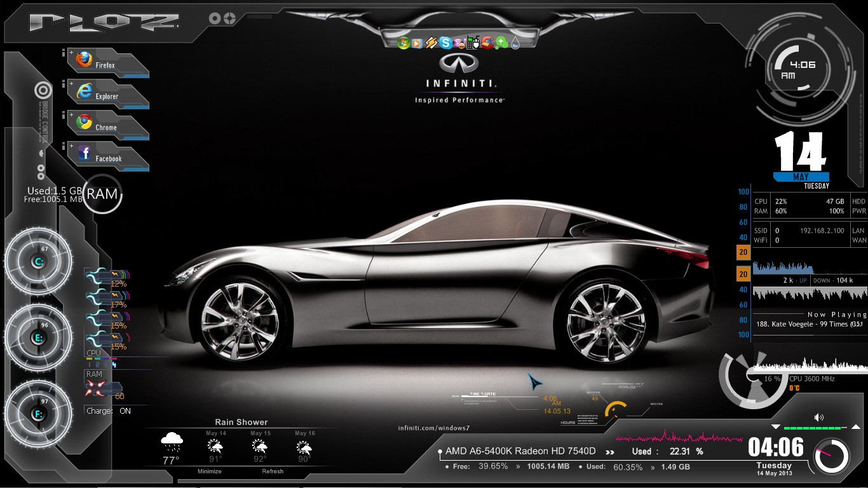This screenshot has width=868, height=488.
Task: Click the Kate Voegele now playing track
Action: coord(809,324)
